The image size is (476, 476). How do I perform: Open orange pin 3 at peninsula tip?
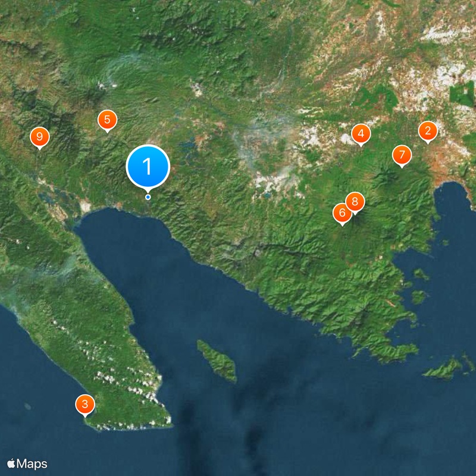85,405
